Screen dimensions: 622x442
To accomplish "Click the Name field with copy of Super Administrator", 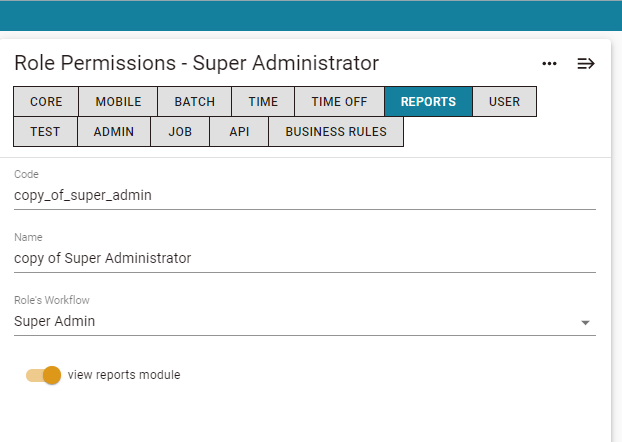I will pyautogui.click(x=305, y=258).
